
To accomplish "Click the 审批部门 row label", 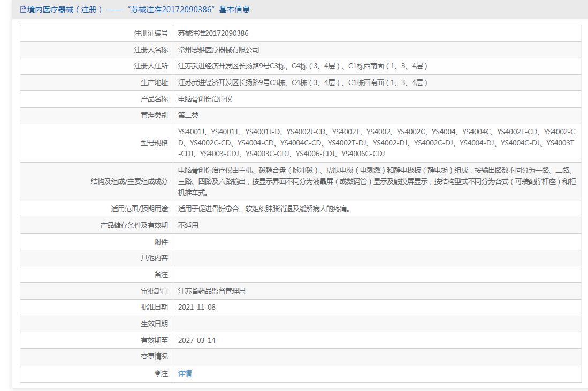I will pos(155,291).
